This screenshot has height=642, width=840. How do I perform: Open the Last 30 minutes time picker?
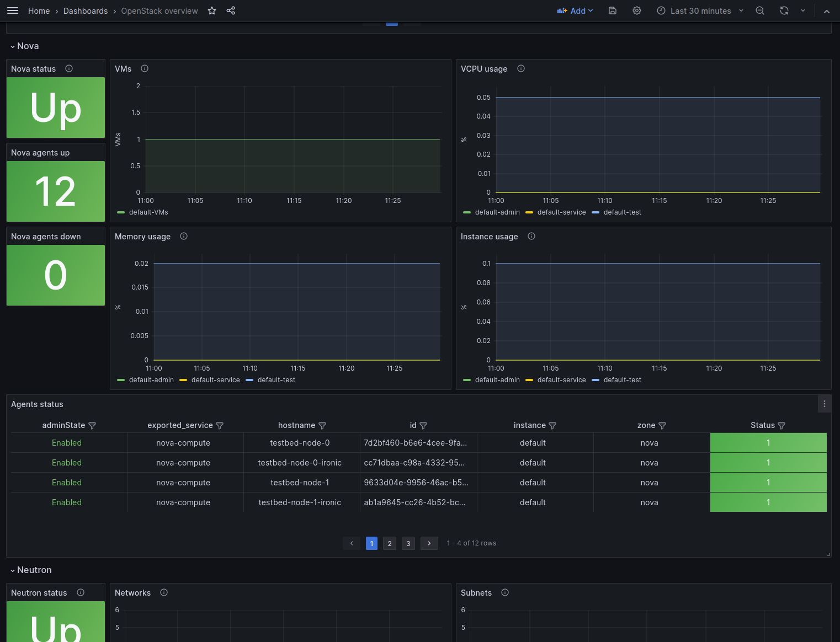[x=700, y=10]
